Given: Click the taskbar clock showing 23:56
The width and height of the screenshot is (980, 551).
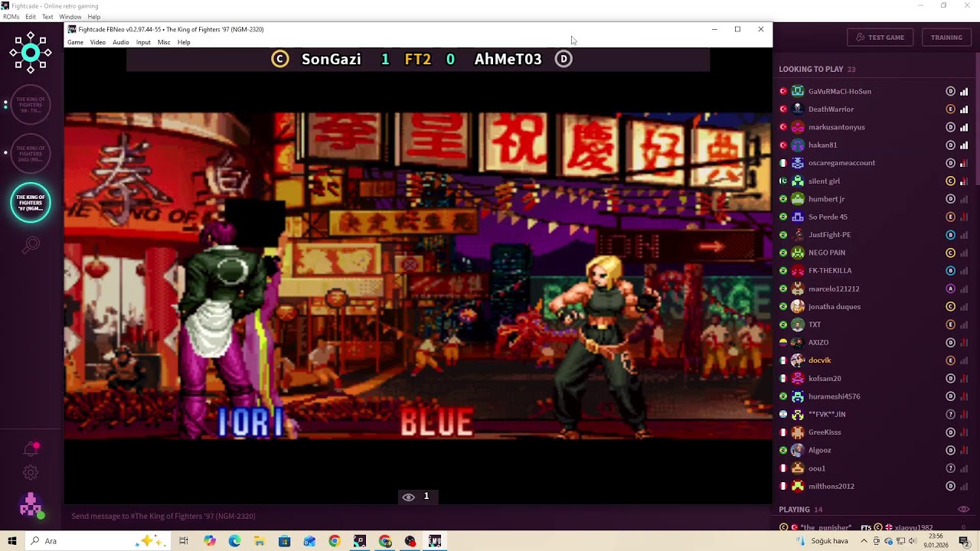Looking at the screenshot, I should [x=934, y=541].
